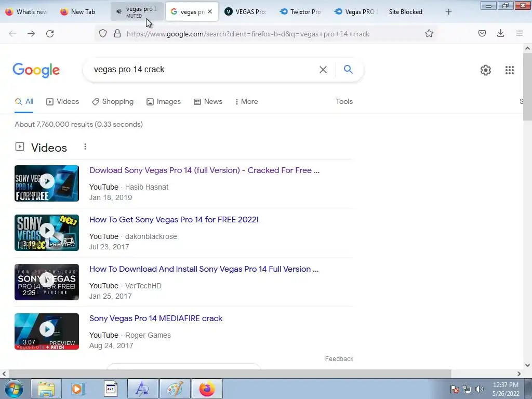Open the Paint palette taskbar icon
Viewport: 532px width, 399px height.
(175, 389)
